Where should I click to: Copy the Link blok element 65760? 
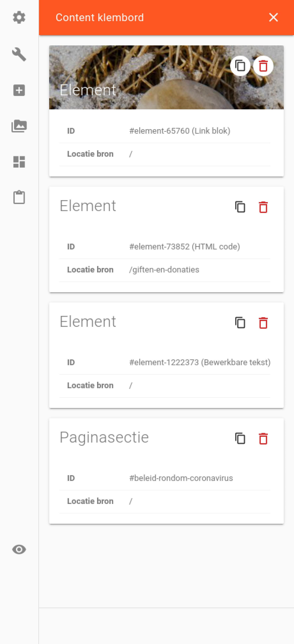click(240, 66)
